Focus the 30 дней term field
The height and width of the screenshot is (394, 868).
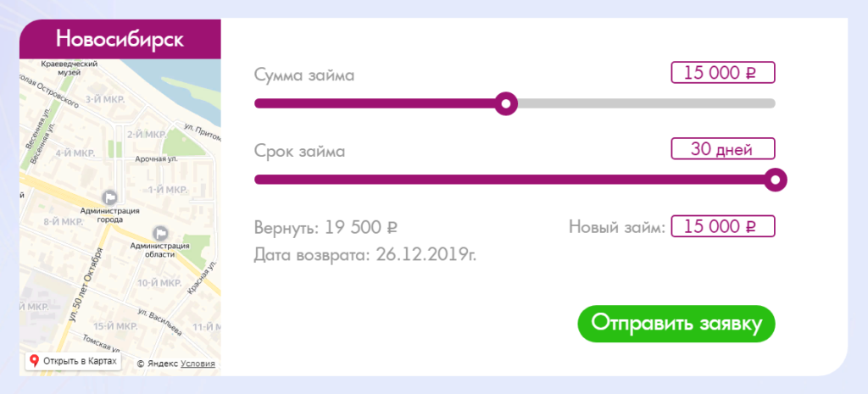(x=722, y=149)
